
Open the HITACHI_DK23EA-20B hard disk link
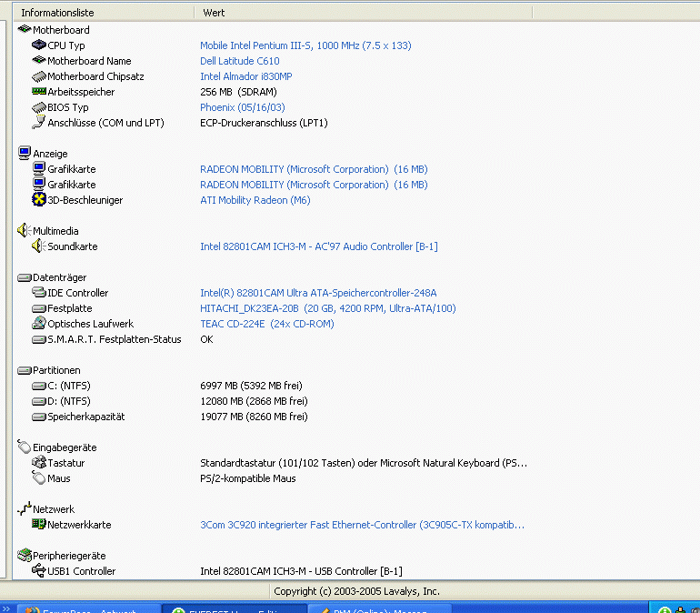[327, 308]
